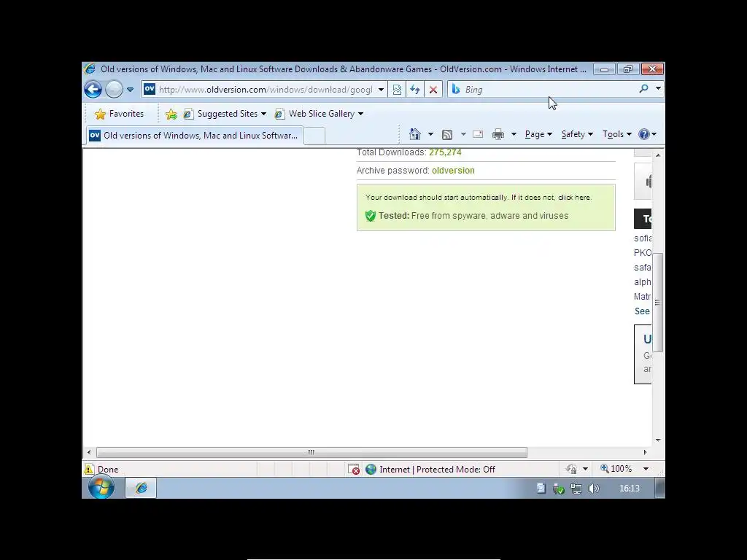Screen dimensions: 747x560
Task: Click the green Tested shield icon
Action: (x=370, y=216)
